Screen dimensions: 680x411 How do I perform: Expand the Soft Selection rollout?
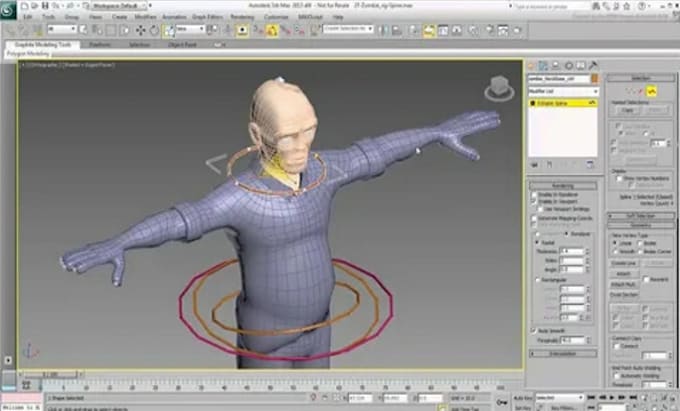click(641, 216)
